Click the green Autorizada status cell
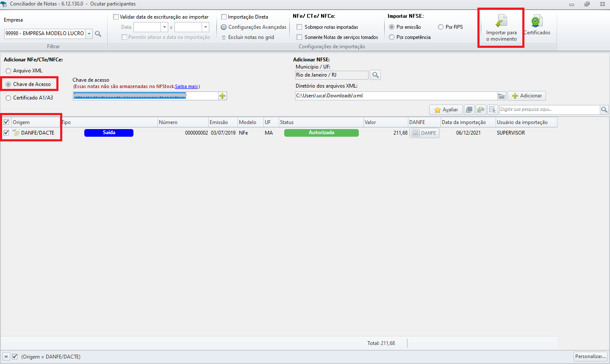 tap(322, 133)
